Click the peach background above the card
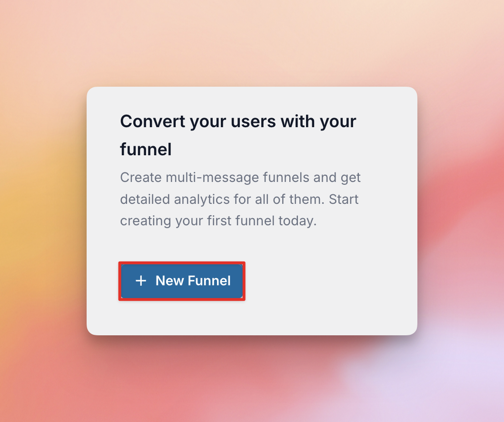Image resolution: width=504 pixels, height=422 pixels. pos(252,43)
